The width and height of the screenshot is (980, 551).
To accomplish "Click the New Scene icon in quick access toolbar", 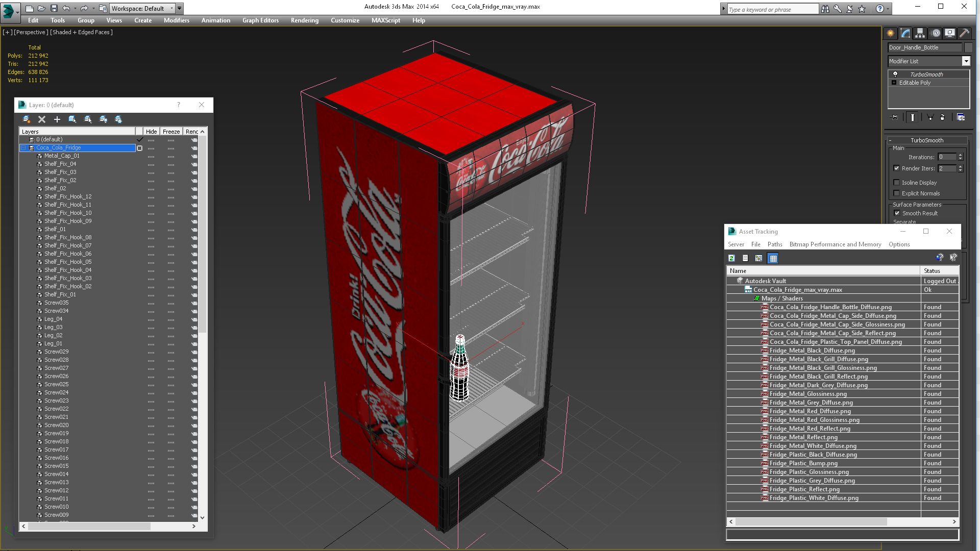I will click(x=30, y=8).
